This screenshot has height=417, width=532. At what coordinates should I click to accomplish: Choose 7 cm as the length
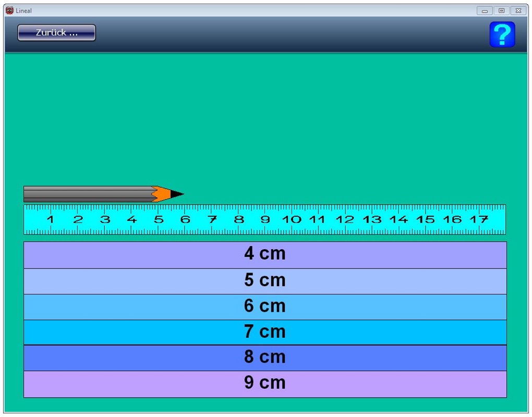coord(265,332)
